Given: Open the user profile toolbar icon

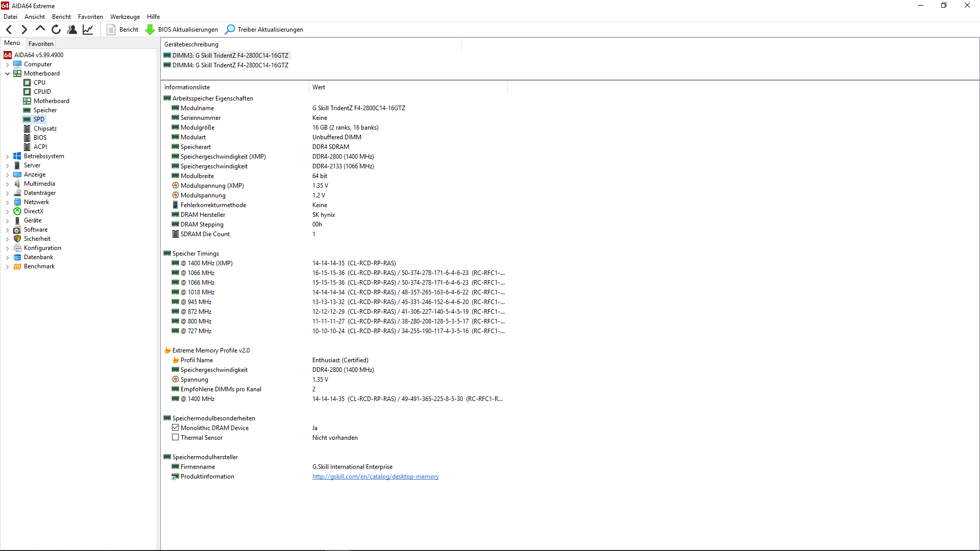Looking at the screenshot, I should [72, 30].
